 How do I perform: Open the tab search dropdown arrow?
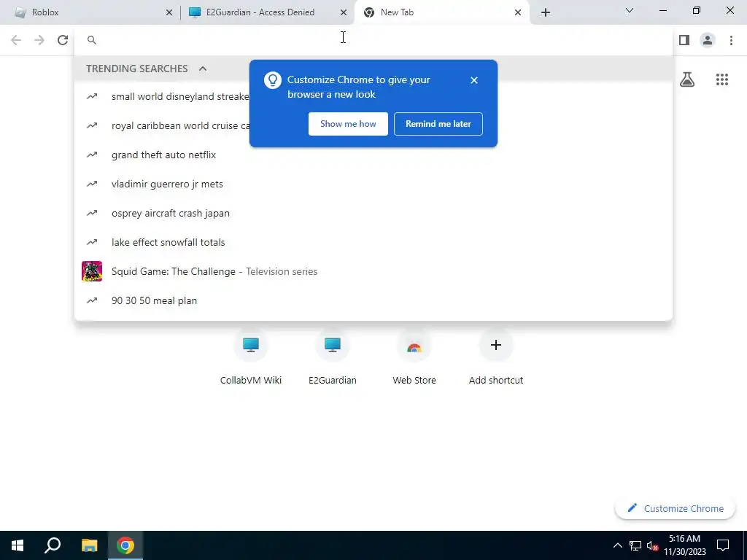coord(630,10)
